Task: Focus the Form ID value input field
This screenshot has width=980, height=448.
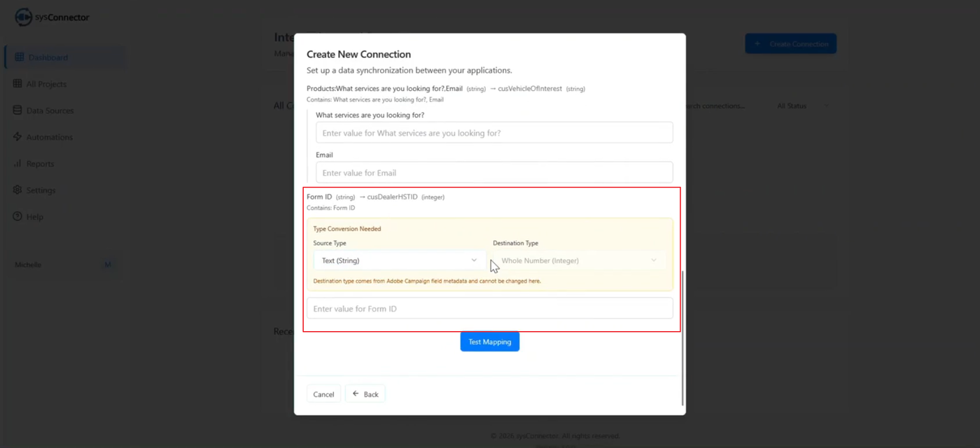Action: [x=489, y=309]
